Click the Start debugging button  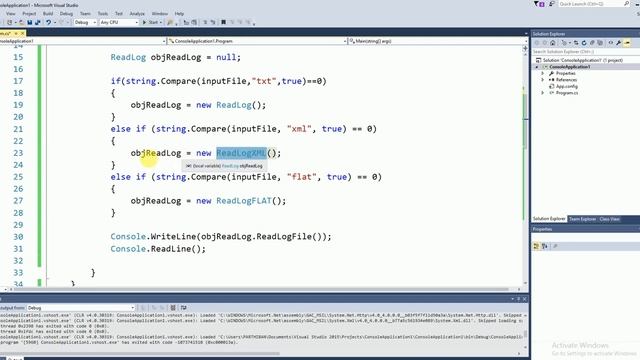point(151,22)
